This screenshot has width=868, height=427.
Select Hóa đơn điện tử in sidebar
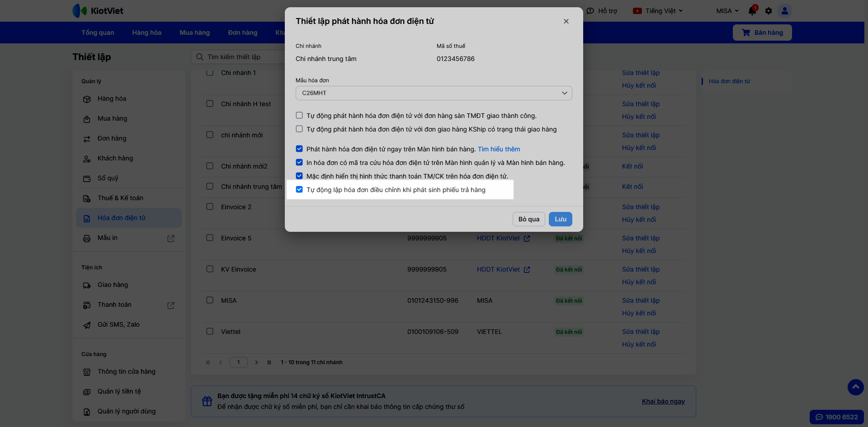129,218
